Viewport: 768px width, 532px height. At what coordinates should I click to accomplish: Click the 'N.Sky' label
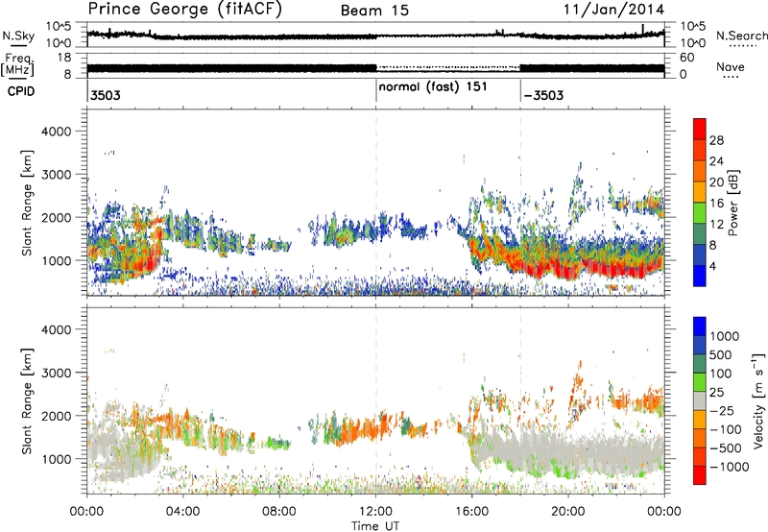click(18, 36)
